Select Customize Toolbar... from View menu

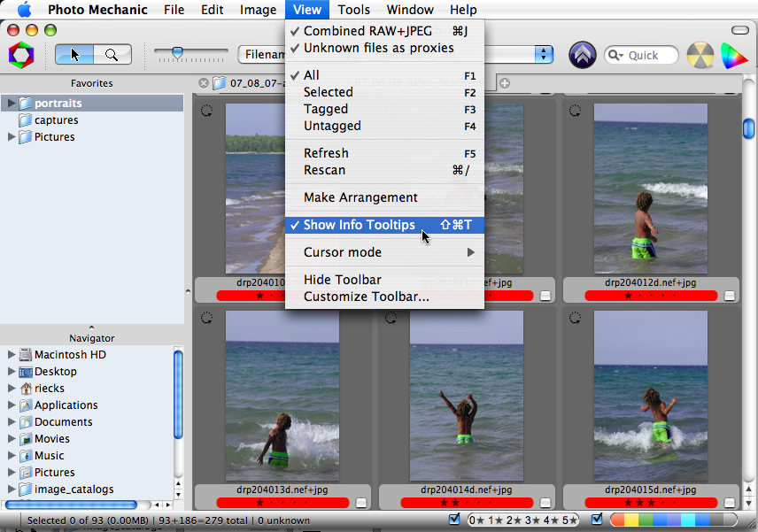(x=366, y=297)
